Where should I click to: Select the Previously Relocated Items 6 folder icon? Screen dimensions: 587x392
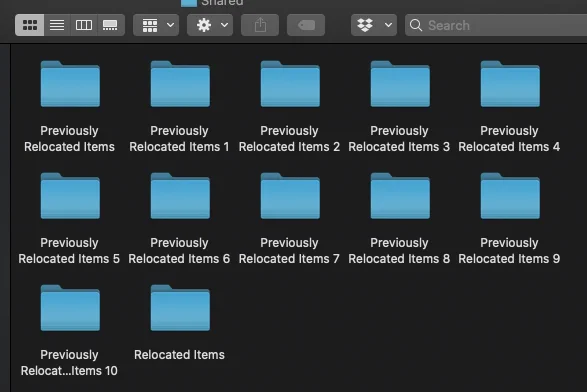(x=180, y=196)
